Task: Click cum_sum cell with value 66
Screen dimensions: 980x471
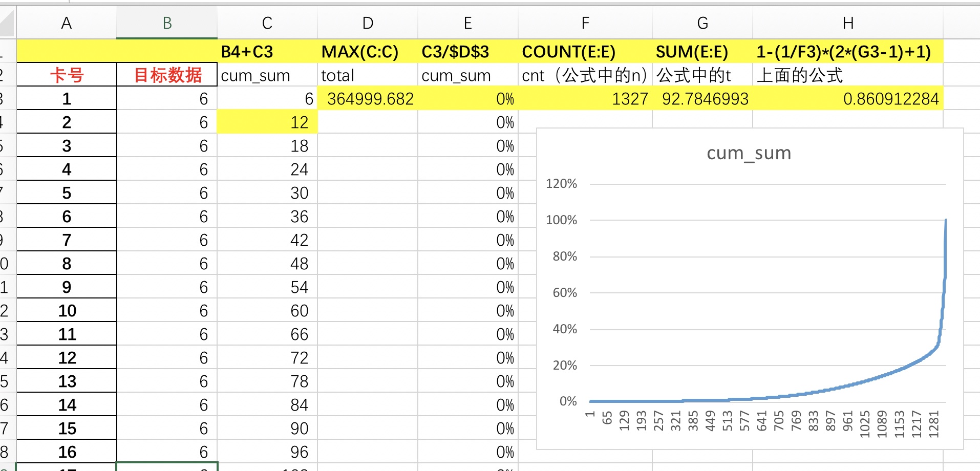Action: pyautogui.click(x=267, y=334)
